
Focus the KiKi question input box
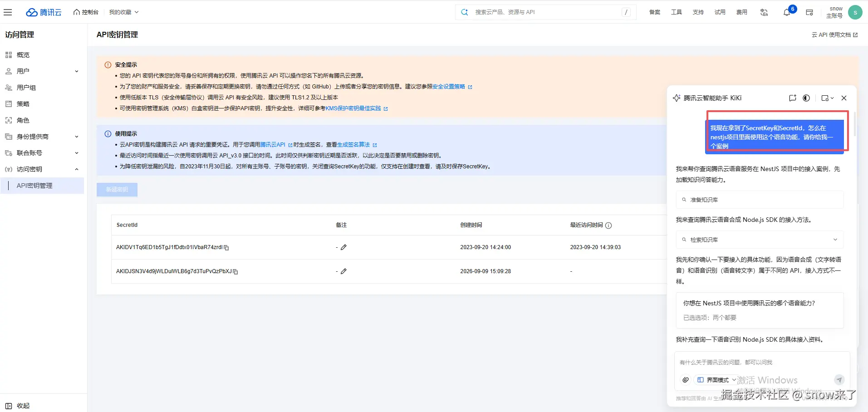(762, 362)
